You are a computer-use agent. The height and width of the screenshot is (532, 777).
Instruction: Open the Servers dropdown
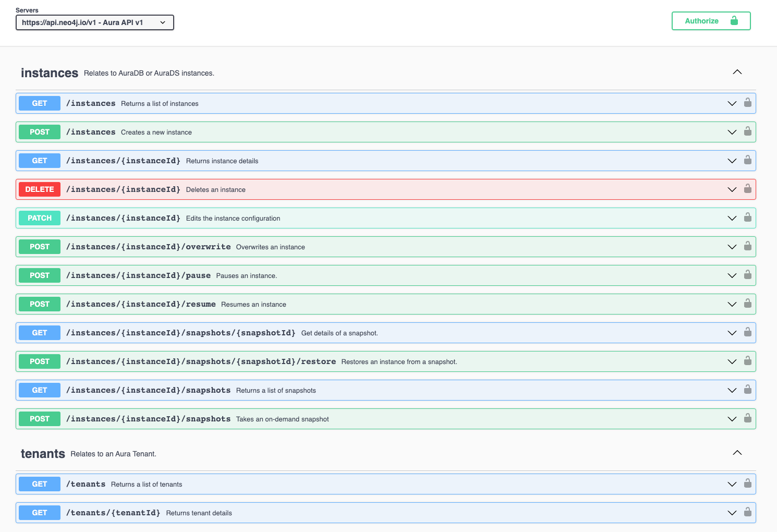pos(94,22)
